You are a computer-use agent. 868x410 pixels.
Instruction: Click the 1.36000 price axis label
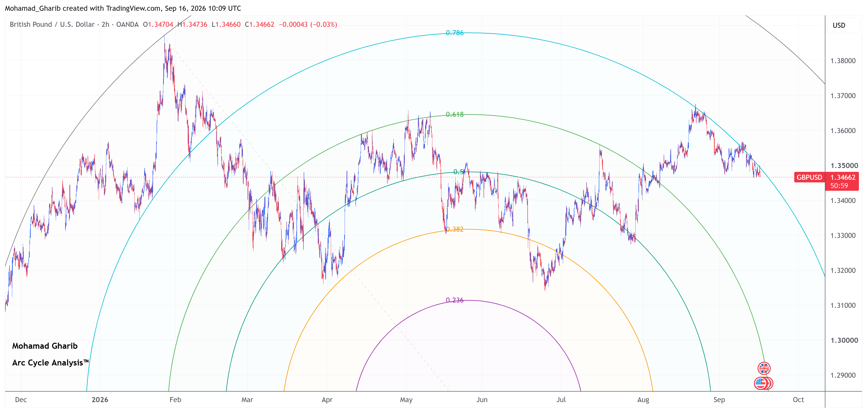coord(843,131)
